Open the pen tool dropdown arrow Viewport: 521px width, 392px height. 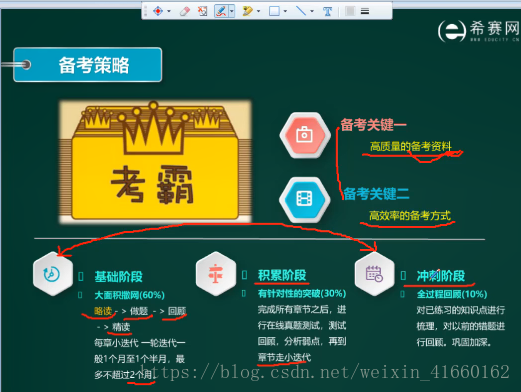[x=231, y=11]
